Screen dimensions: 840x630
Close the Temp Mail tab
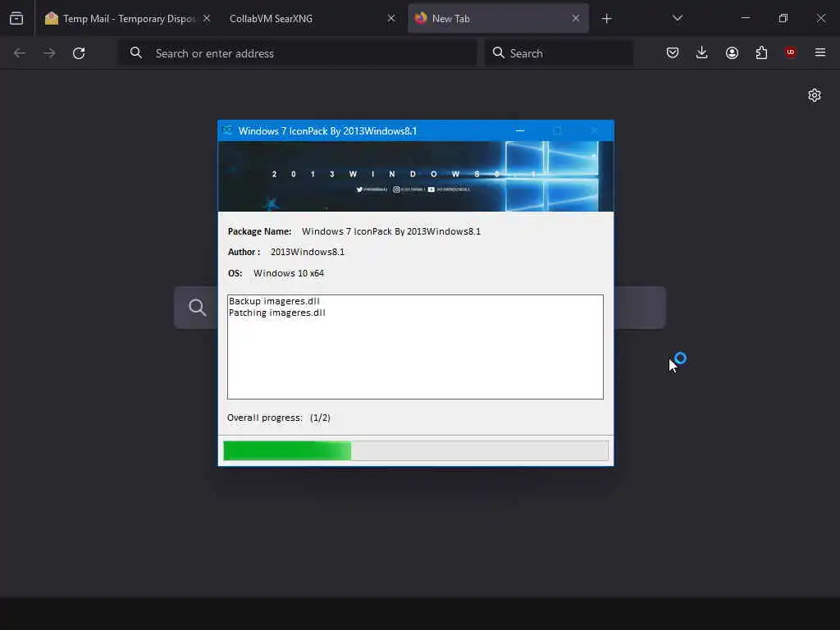coord(207,19)
